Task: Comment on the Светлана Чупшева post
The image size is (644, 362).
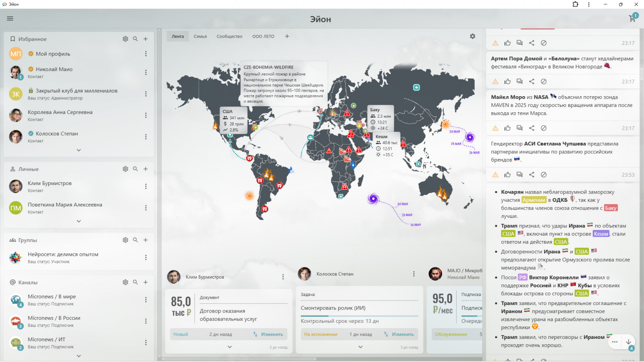Action: point(520,175)
